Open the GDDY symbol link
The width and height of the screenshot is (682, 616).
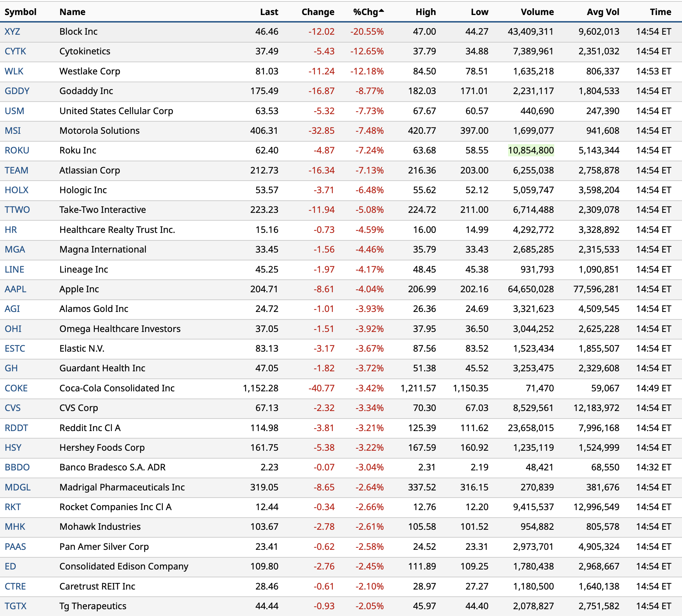coord(17,91)
